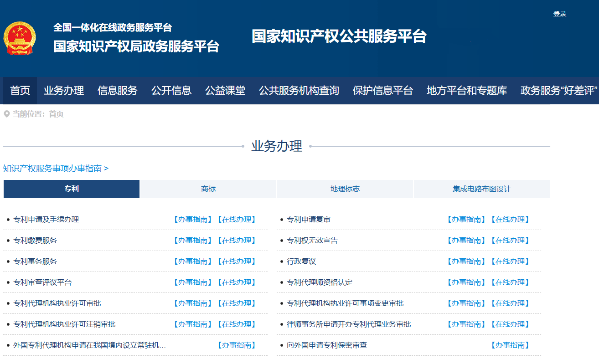This screenshot has width=599, height=364.
Task: Switch to the 商标 tab
Action: (x=208, y=189)
